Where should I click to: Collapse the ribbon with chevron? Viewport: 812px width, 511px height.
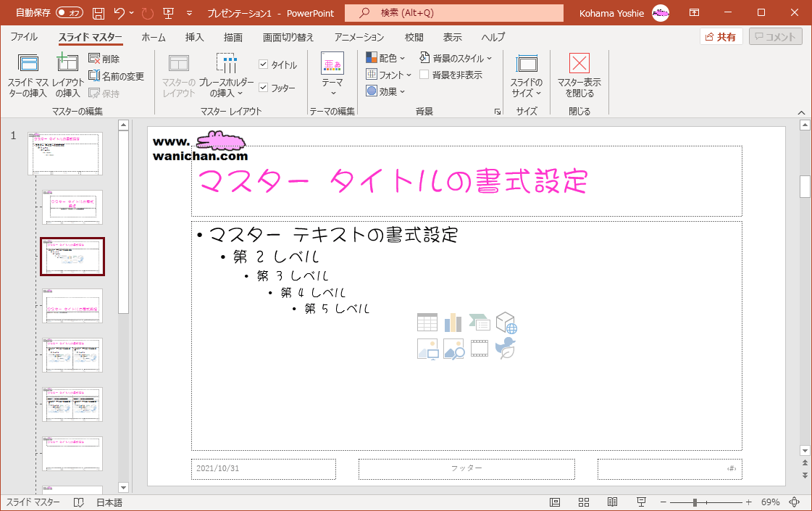tap(801, 112)
